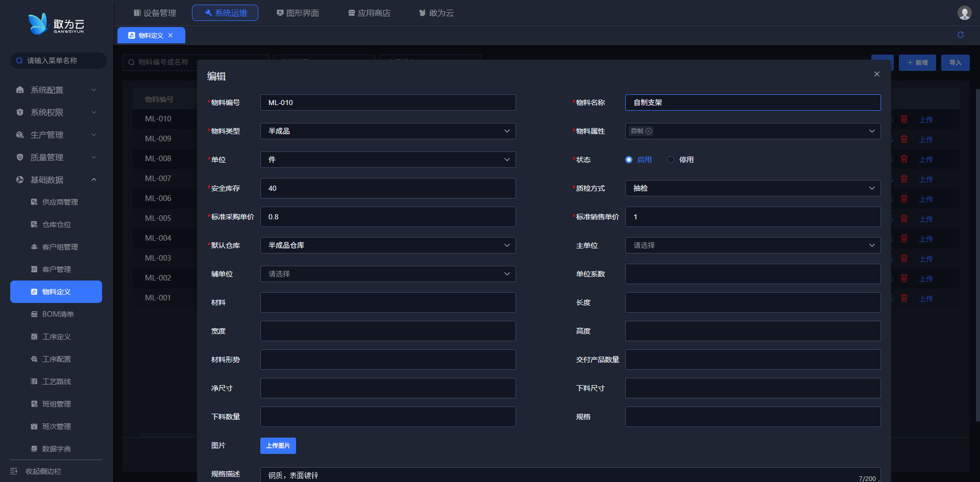This screenshot has width=980, height=482.
Task: Expand the 默认仓库 dropdown
Action: pyautogui.click(x=388, y=245)
